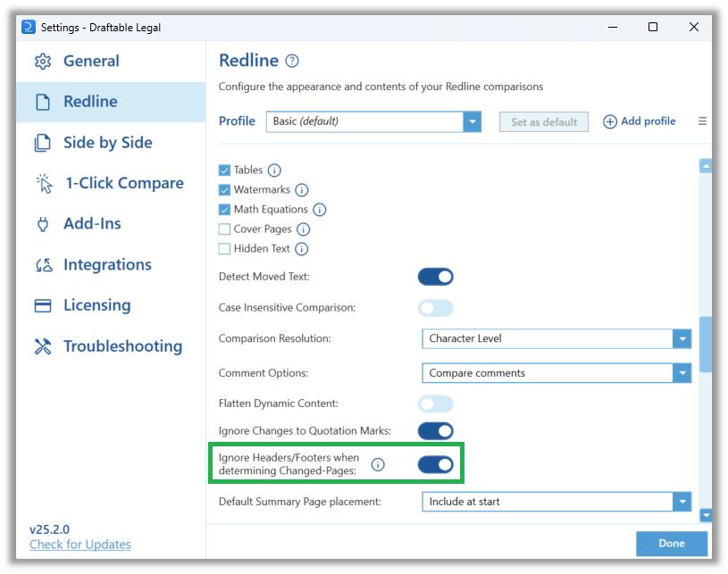Screen dimensions: 728x574
Task: Open the Comment Options dropdown
Action: (x=556, y=373)
